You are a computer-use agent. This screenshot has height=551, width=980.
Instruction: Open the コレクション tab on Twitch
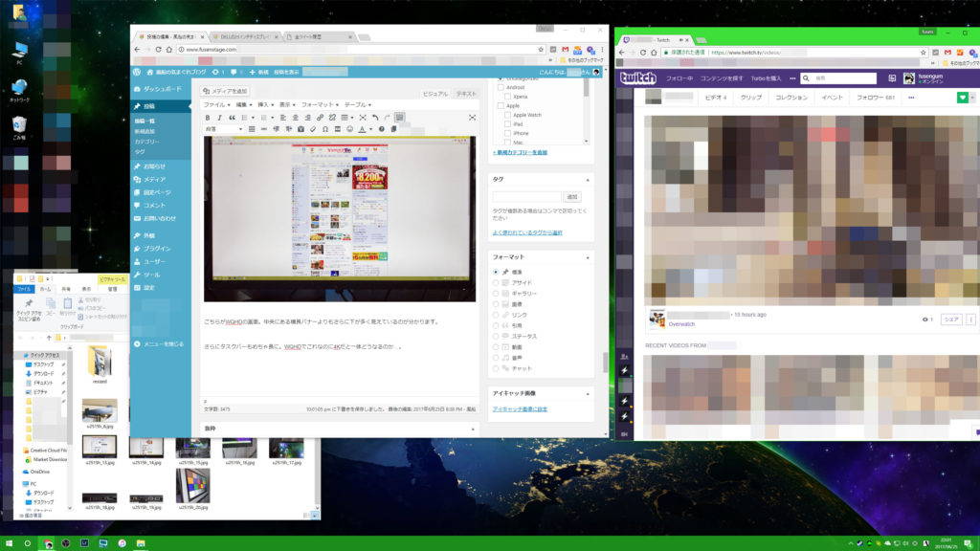coord(791,98)
